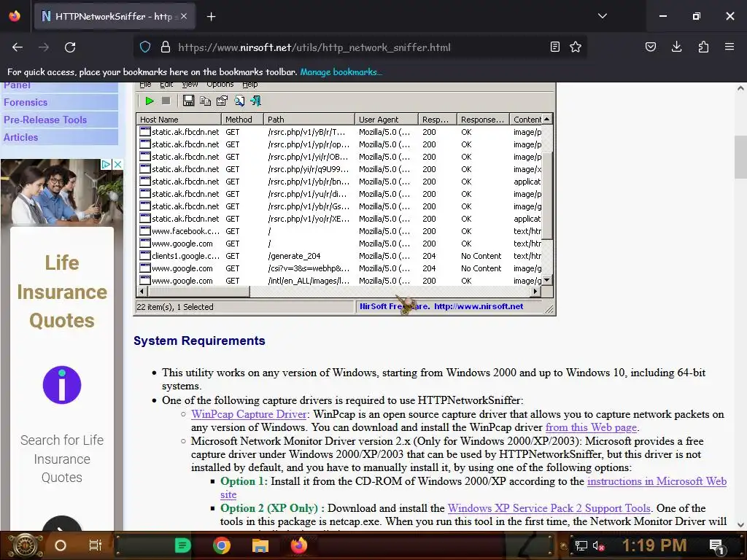
Task: Reload the current page
Action: pyautogui.click(x=70, y=47)
